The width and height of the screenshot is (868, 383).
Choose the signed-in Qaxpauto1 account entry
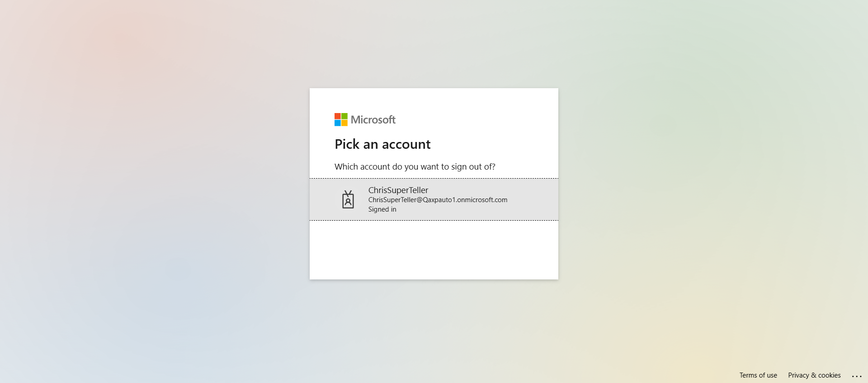click(434, 199)
